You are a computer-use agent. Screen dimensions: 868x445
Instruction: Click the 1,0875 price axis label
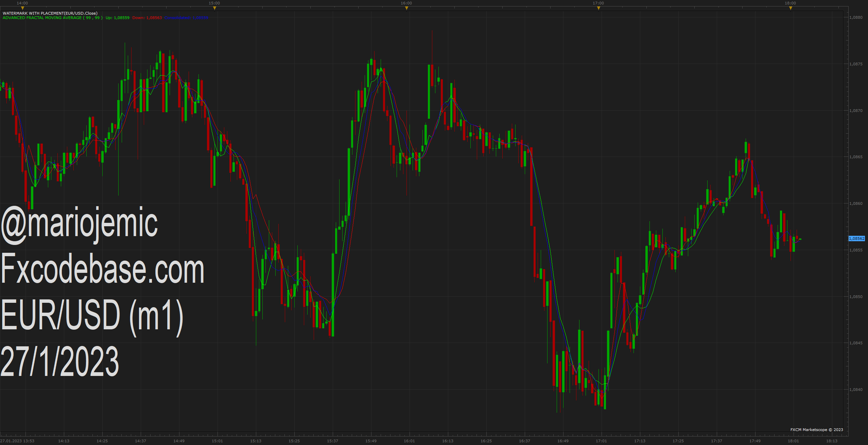[x=856, y=64]
